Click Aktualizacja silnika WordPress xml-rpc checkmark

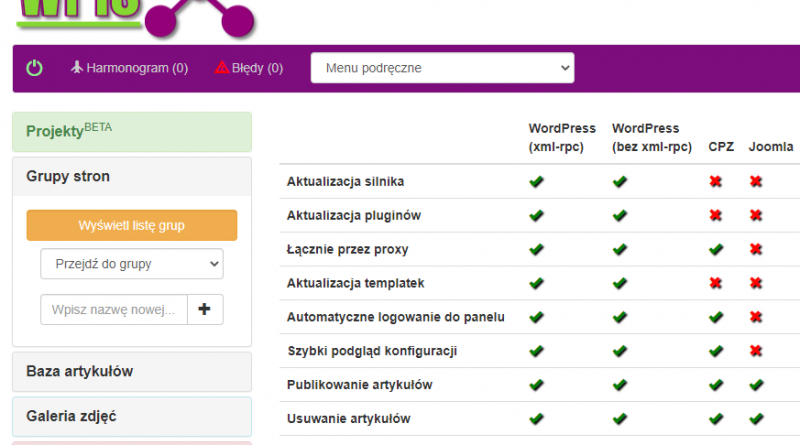point(536,181)
